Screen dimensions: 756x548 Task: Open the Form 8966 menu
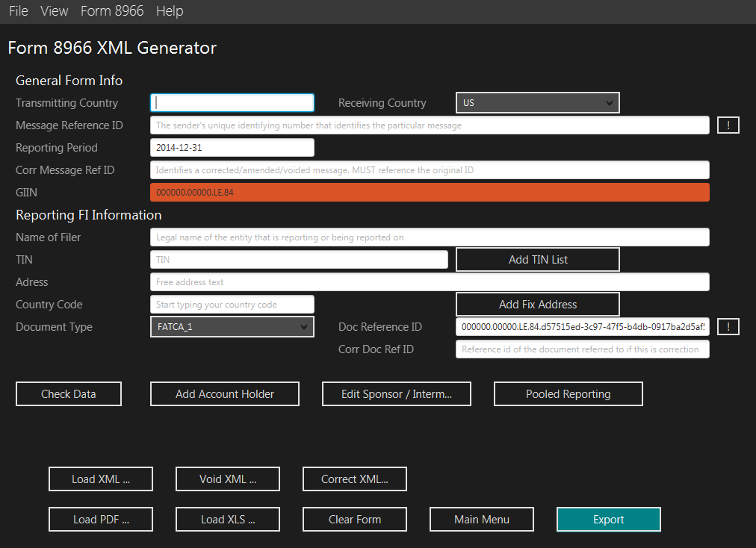112,10
